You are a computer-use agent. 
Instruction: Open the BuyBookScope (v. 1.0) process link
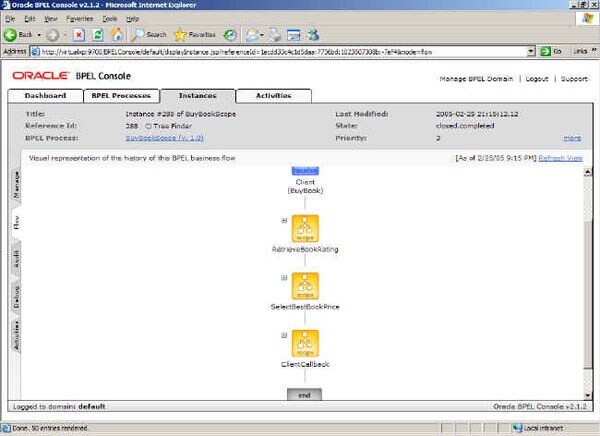tap(165, 138)
